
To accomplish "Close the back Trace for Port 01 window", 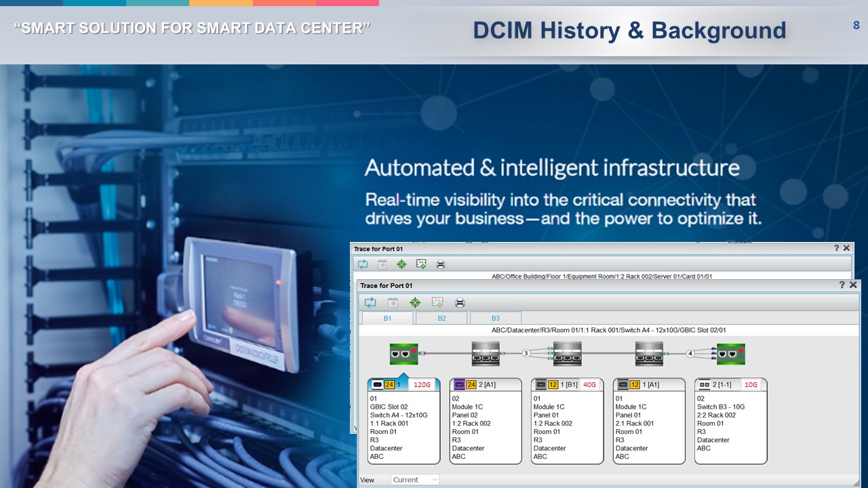I will [x=846, y=248].
